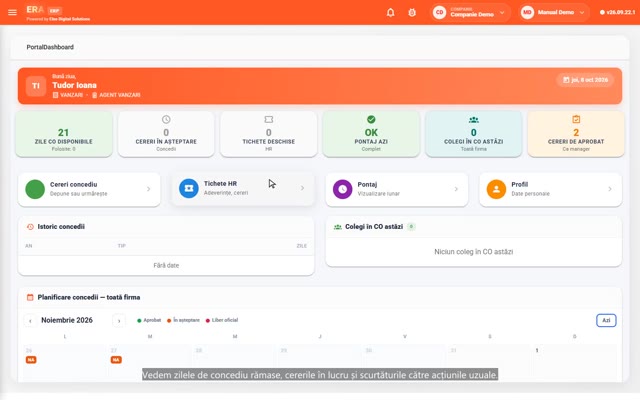Click purple clock icon of Pontaj
The image size is (640, 400).
coord(342,189)
